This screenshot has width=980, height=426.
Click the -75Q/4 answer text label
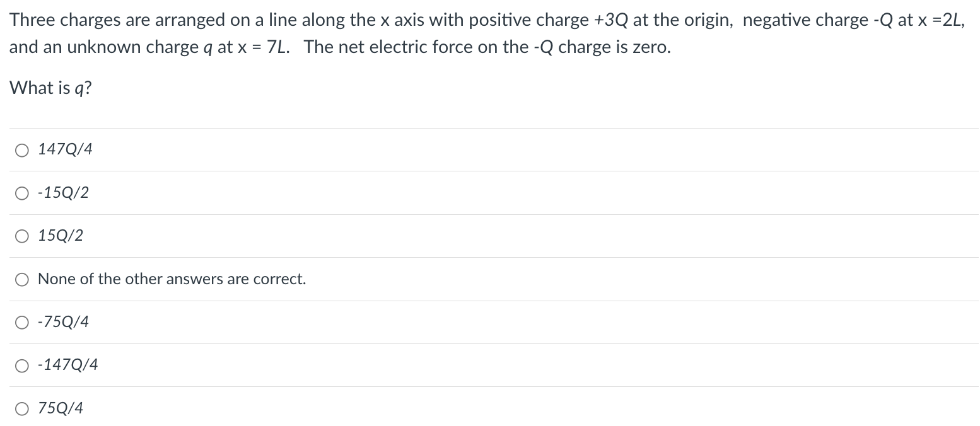(63, 321)
